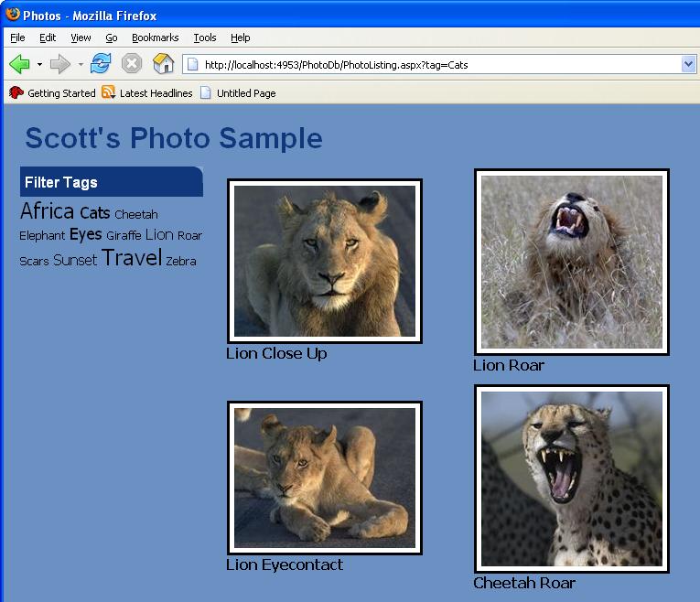The image size is (700, 602).
Task: Filter photos by the Lion tag
Action: point(159,234)
